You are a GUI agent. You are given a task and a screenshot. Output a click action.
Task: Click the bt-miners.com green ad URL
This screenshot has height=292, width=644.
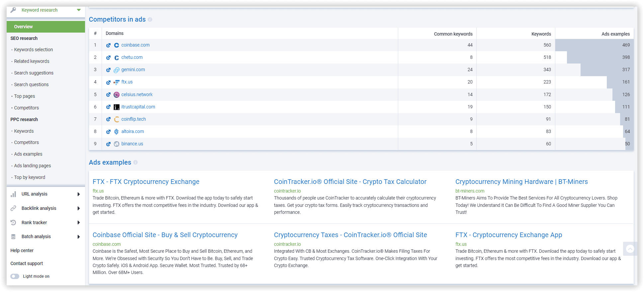tap(470, 191)
